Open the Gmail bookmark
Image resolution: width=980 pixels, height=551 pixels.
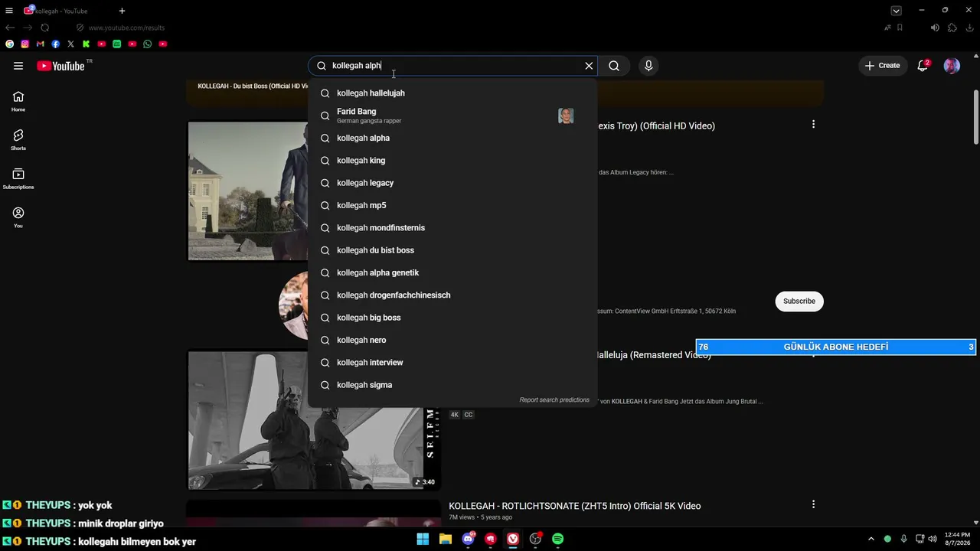[x=41, y=44]
